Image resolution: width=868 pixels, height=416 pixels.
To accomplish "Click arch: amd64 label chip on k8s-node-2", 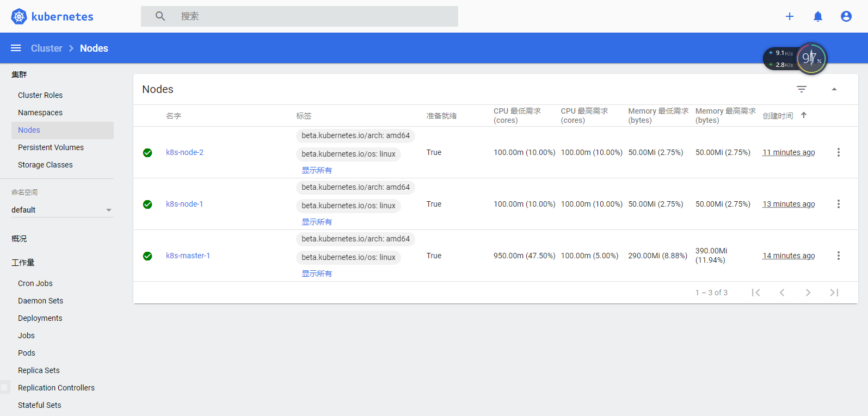I will (x=355, y=135).
